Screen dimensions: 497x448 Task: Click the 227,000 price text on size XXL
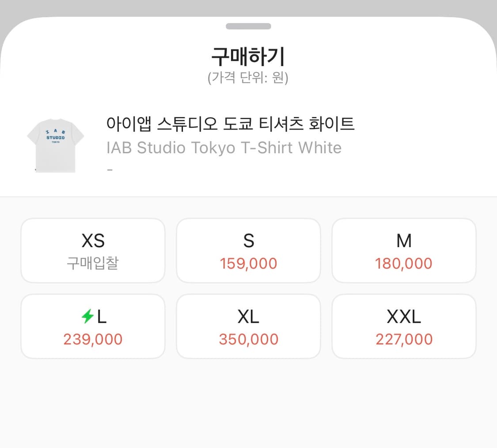tap(404, 339)
